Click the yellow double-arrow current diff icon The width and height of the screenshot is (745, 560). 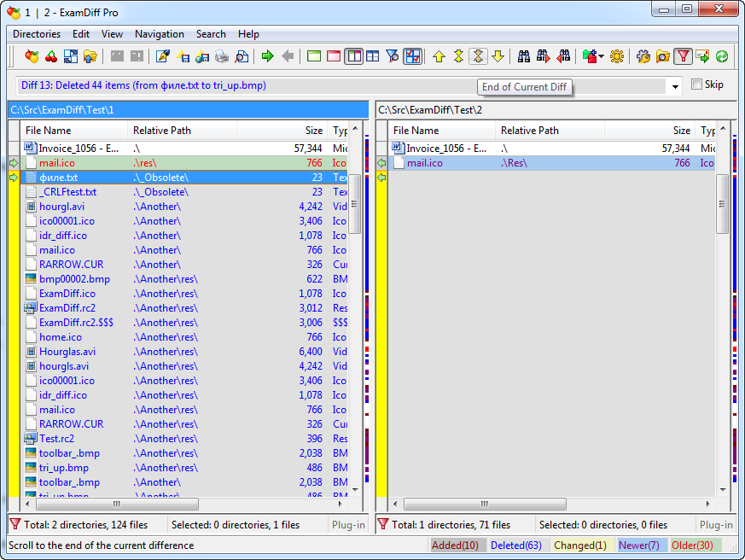(x=458, y=56)
